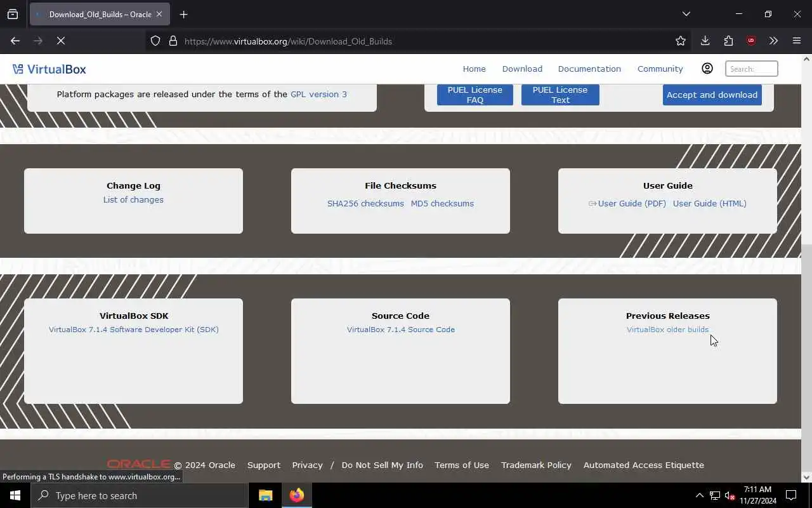Open the PUEL License FAQ button

tap(475, 95)
